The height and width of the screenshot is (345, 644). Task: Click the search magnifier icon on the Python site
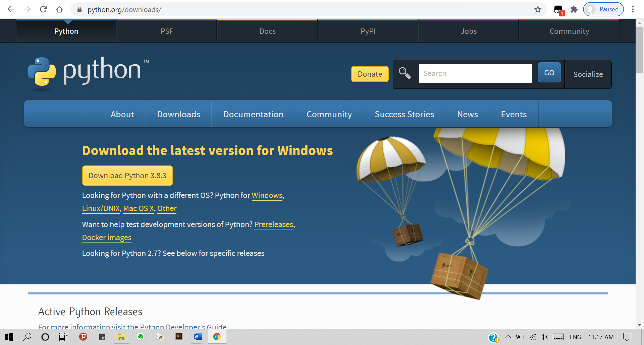point(405,73)
